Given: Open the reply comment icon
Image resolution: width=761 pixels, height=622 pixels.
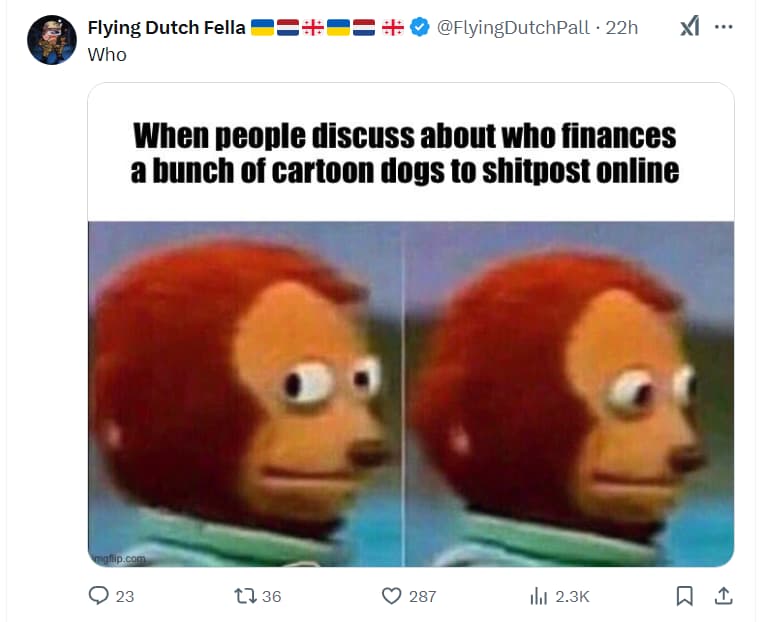Looking at the screenshot, I should pos(99,595).
